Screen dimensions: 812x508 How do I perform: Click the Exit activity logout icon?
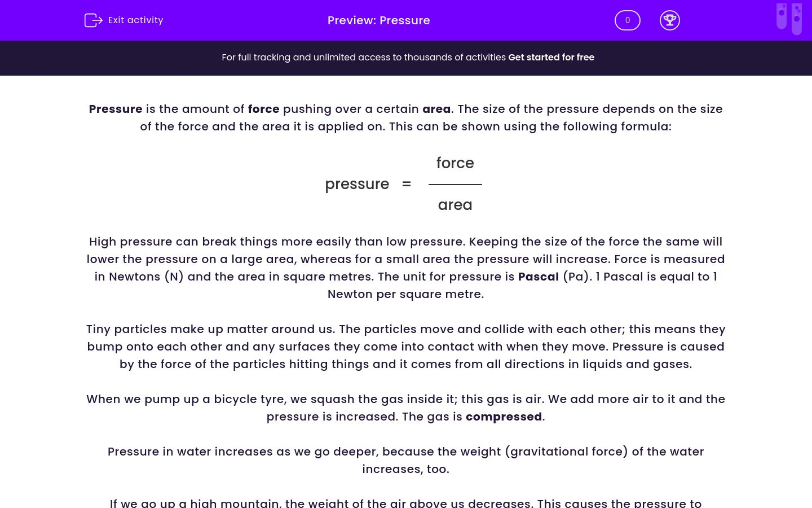[94, 20]
